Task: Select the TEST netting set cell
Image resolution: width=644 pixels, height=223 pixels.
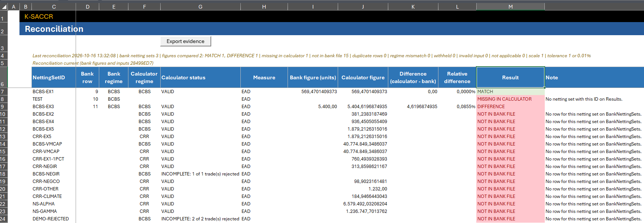Action: click(54, 99)
